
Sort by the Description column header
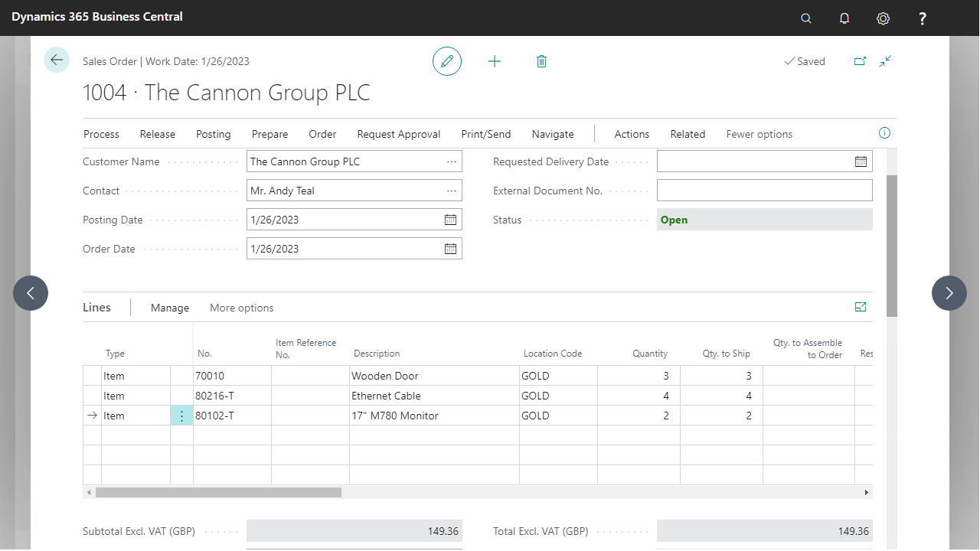click(x=377, y=354)
